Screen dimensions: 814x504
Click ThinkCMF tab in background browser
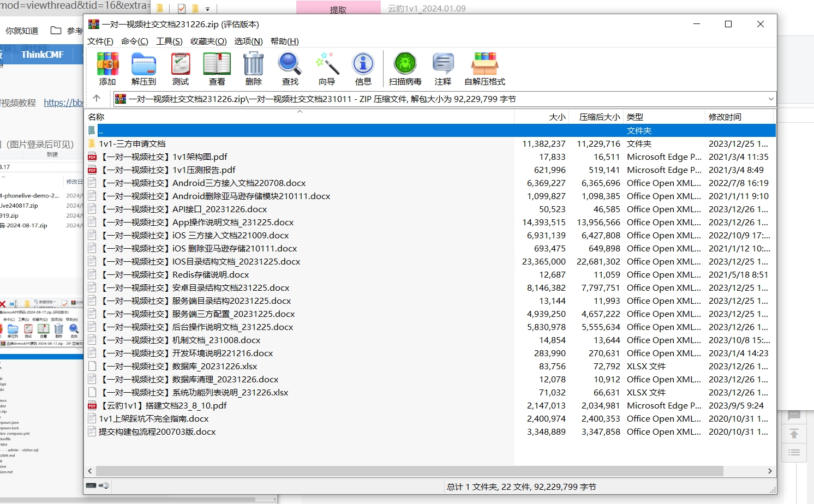(x=43, y=55)
